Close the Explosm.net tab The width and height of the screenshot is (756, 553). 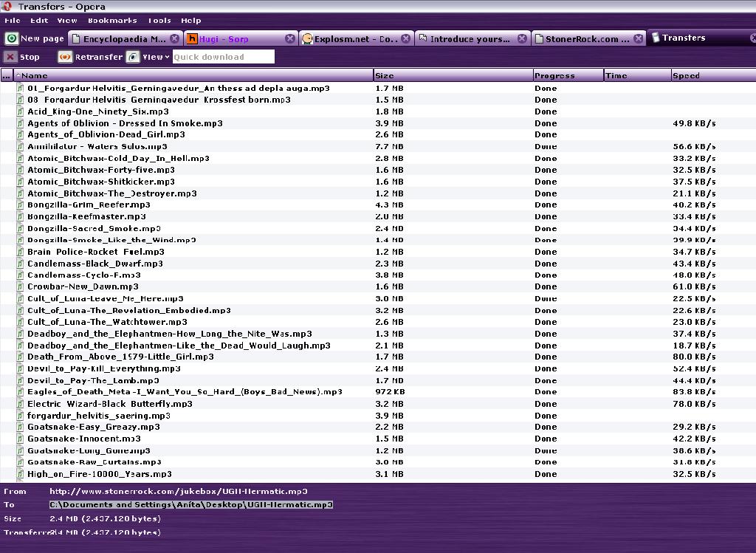406,38
